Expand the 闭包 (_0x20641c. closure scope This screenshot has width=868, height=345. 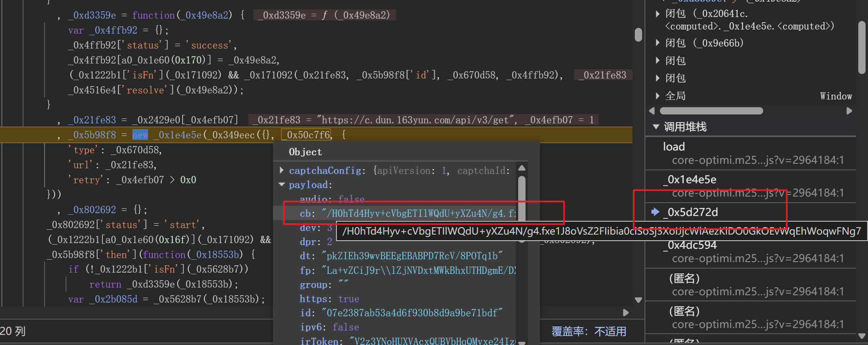657,14
